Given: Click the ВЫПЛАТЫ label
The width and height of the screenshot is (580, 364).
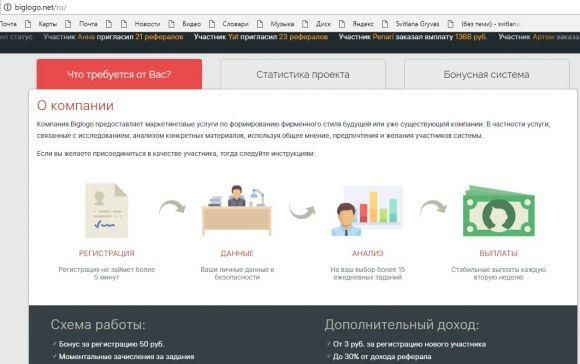Looking at the screenshot, I should [x=499, y=253].
